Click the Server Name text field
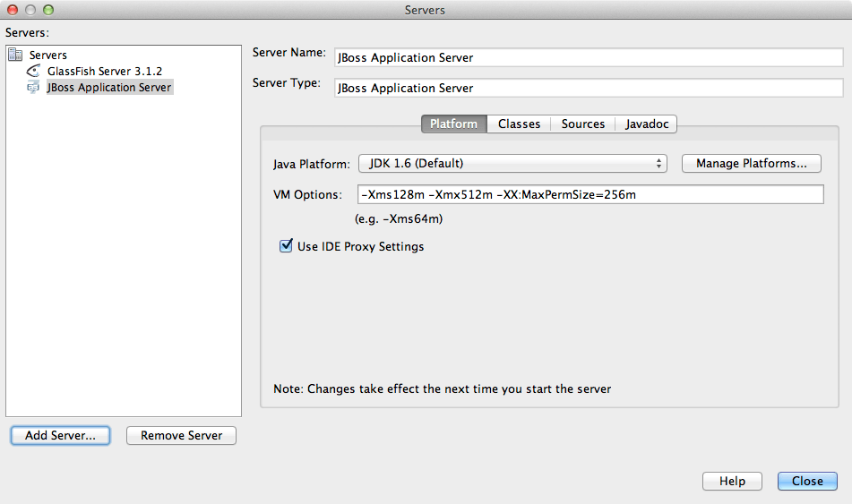852x504 pixels. tap(589, 57)
